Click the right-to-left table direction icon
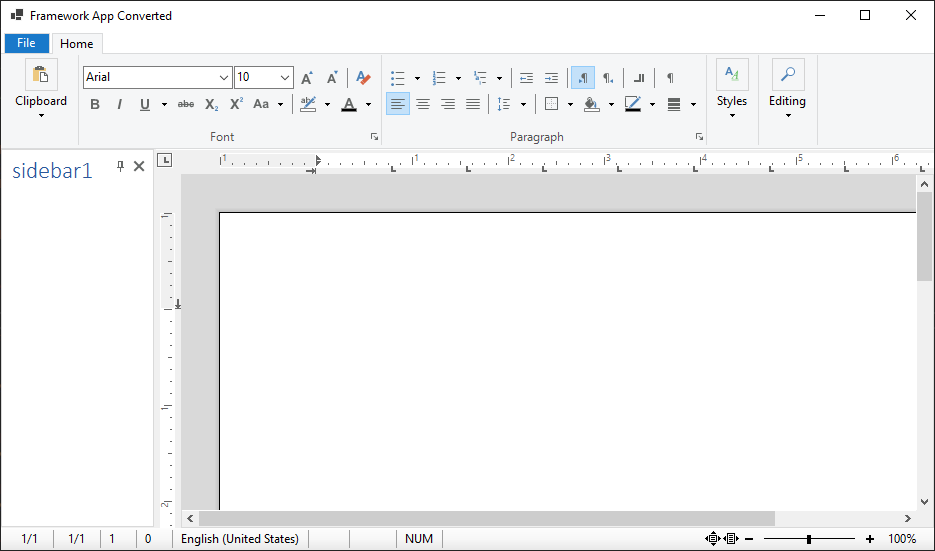 (639, 78)
